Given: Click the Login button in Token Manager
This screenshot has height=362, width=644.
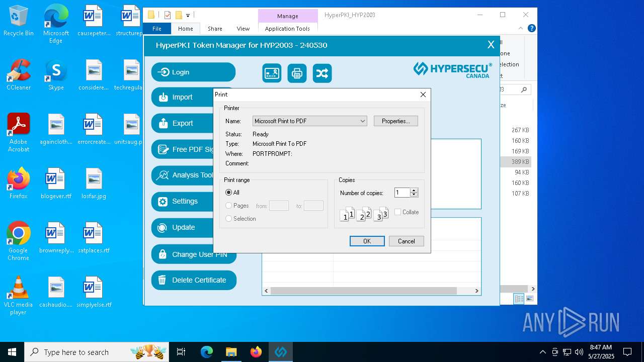Looking at the screenshot, I should (x=193, y=72).
